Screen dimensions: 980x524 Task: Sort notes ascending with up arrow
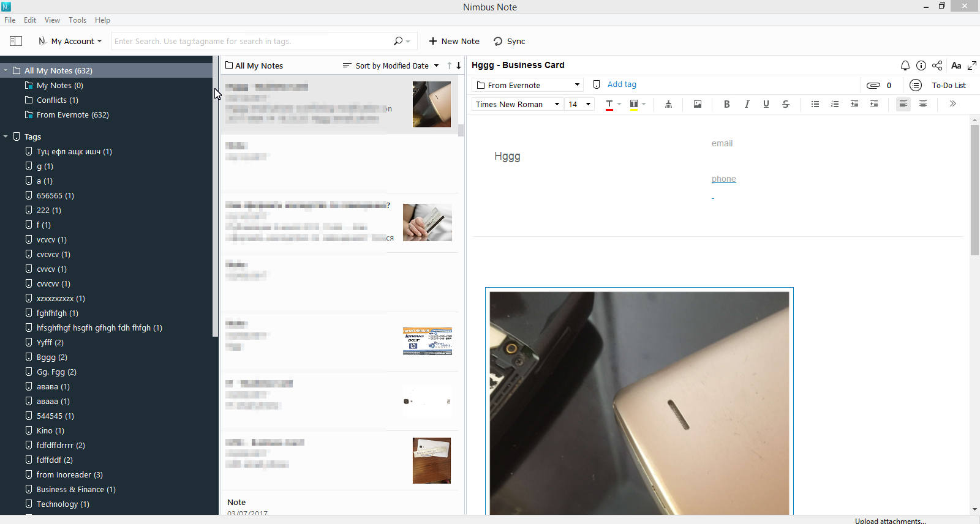[x=449, y=65]
